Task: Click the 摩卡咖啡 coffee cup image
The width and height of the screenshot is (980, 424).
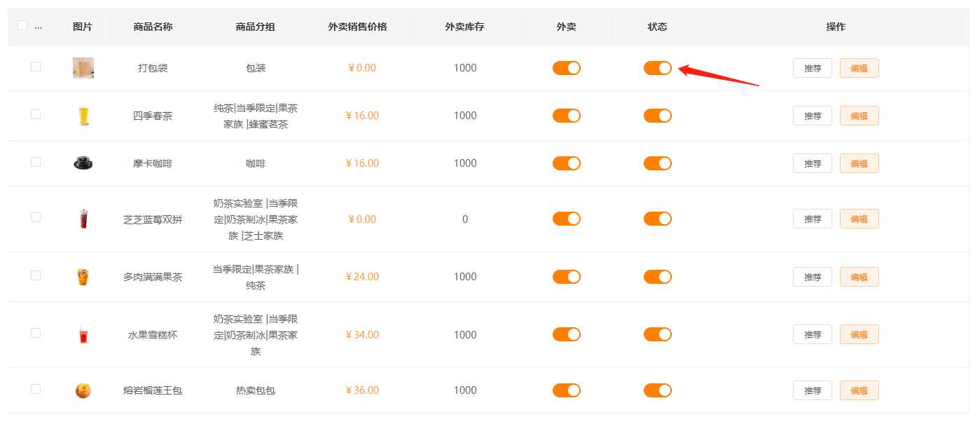Action: pyautogui.click(x=83, y=163)
